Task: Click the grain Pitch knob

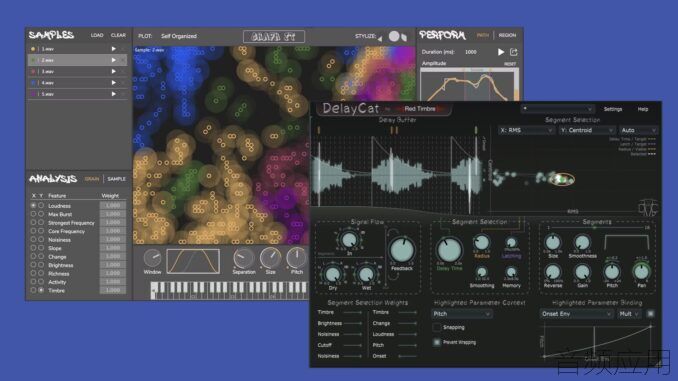Action: point(297,258)
